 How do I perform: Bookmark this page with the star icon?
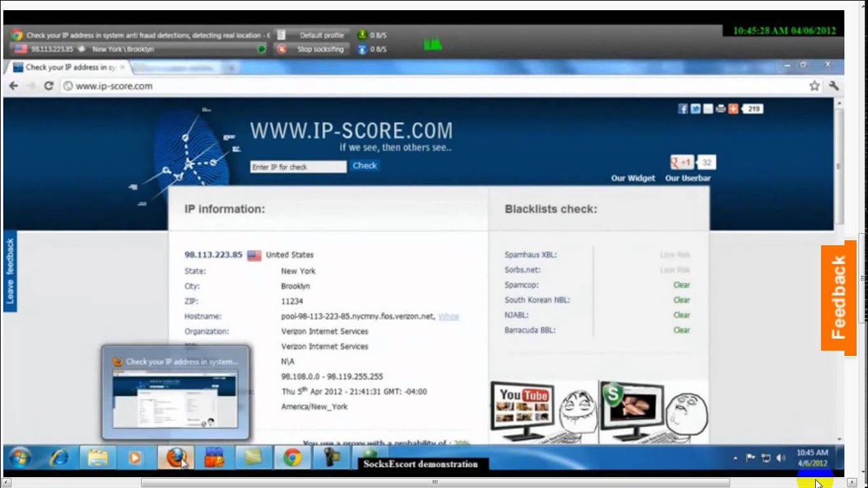click(814, 86)
